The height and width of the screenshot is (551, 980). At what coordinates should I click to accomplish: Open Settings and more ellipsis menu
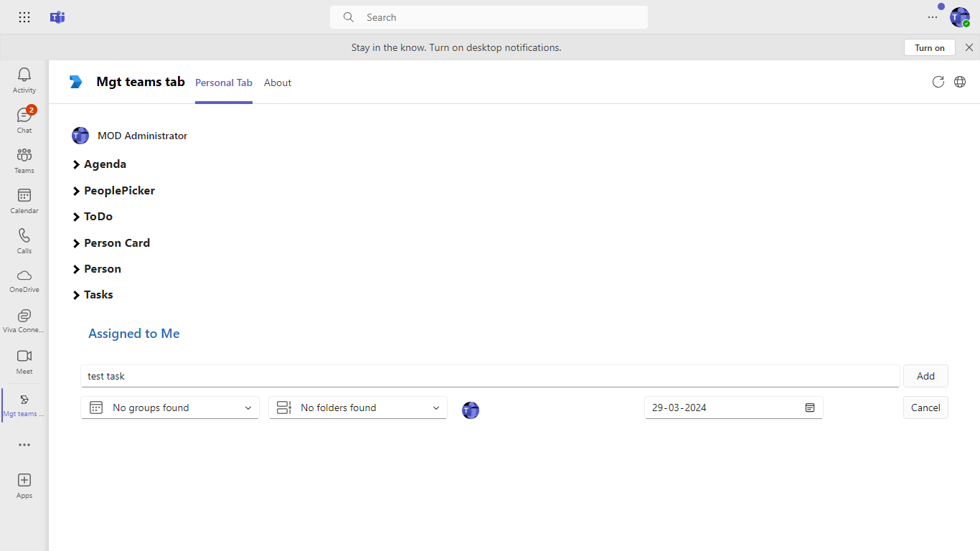933,17
